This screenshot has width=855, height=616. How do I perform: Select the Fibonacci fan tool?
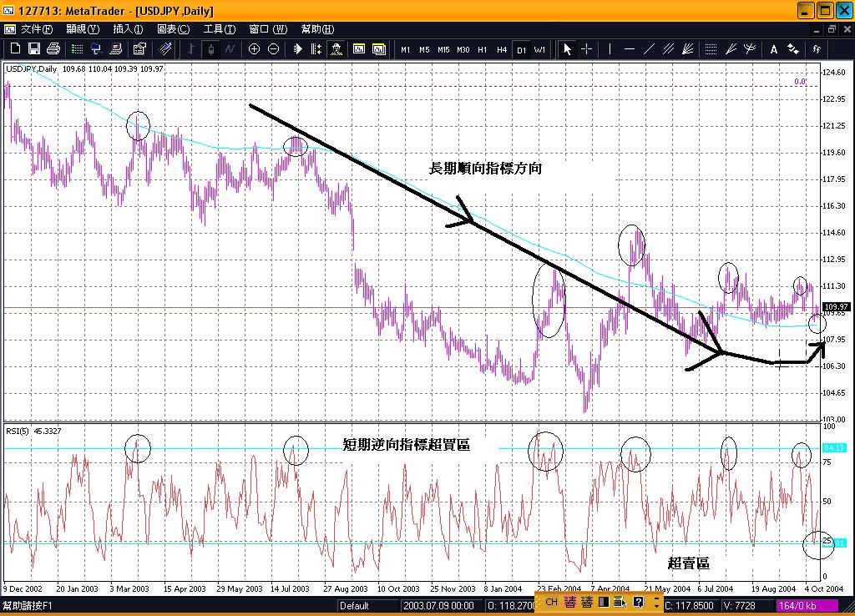[x=731, y=49]
